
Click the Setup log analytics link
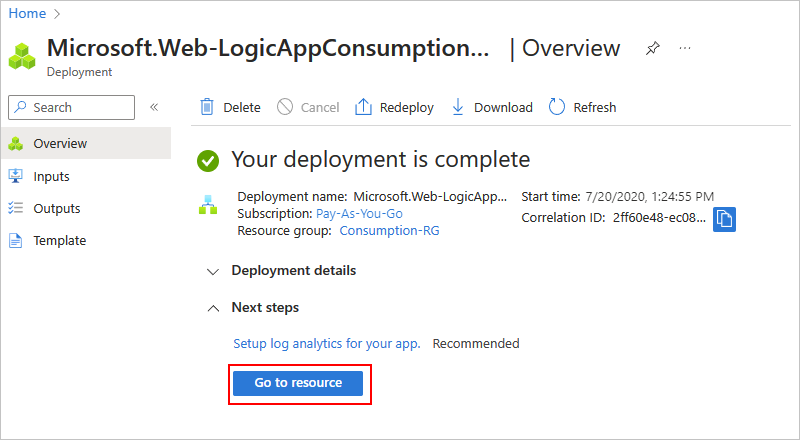click(326, 343)
